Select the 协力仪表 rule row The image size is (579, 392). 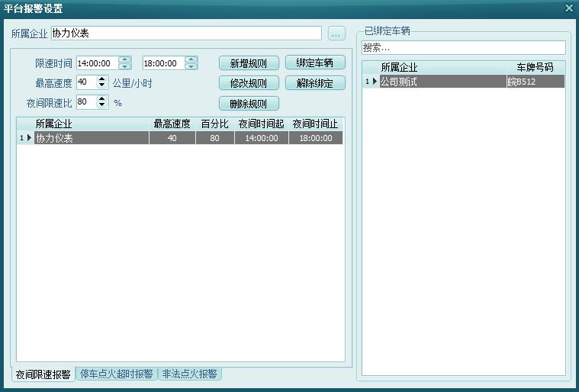(92, 138)
